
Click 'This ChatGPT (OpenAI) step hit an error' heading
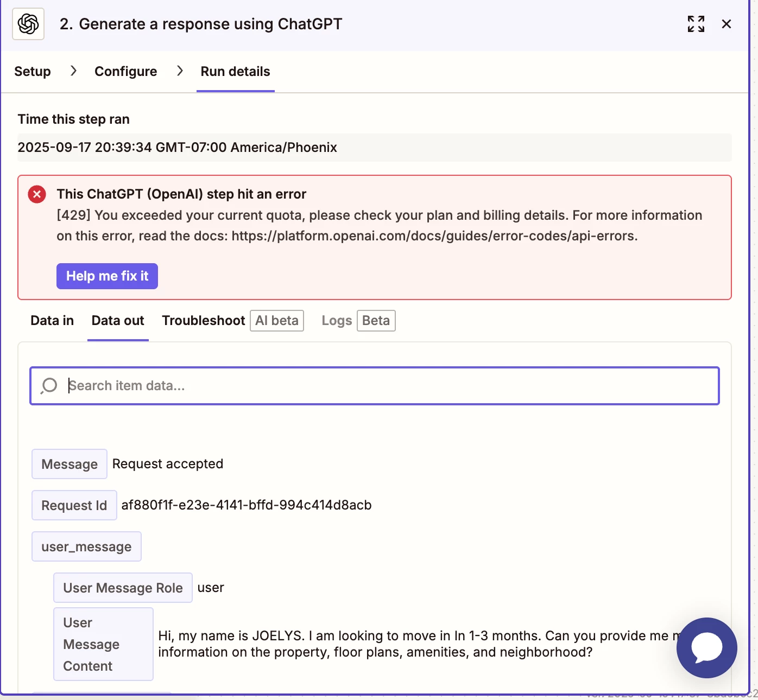[x=181, y=194]
